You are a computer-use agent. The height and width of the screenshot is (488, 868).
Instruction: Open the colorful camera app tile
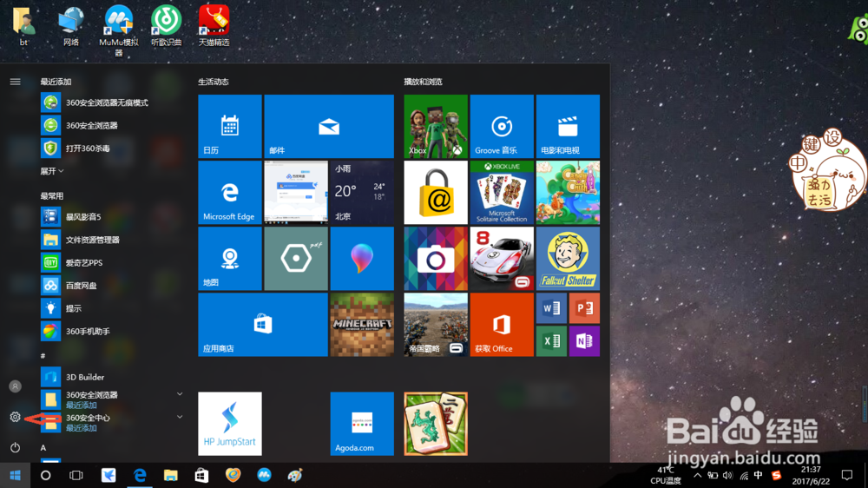[436, 259]
